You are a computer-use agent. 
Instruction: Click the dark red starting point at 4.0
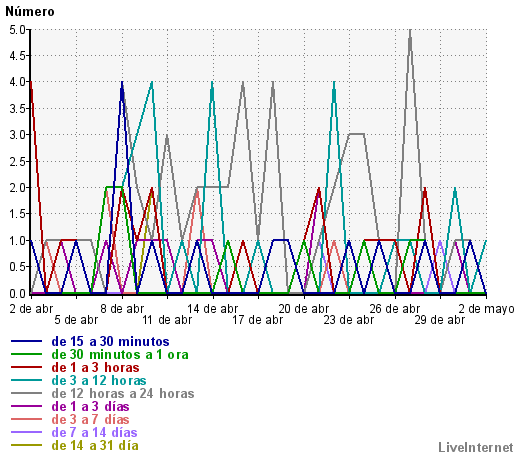(31, 82)
